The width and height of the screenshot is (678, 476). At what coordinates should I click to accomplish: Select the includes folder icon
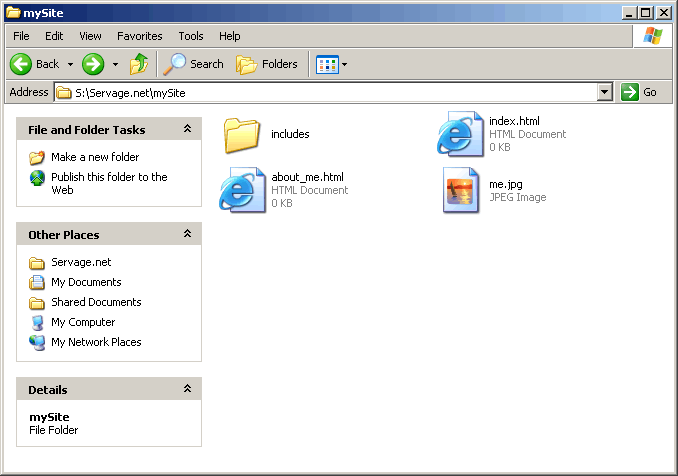tap(242, 134)
